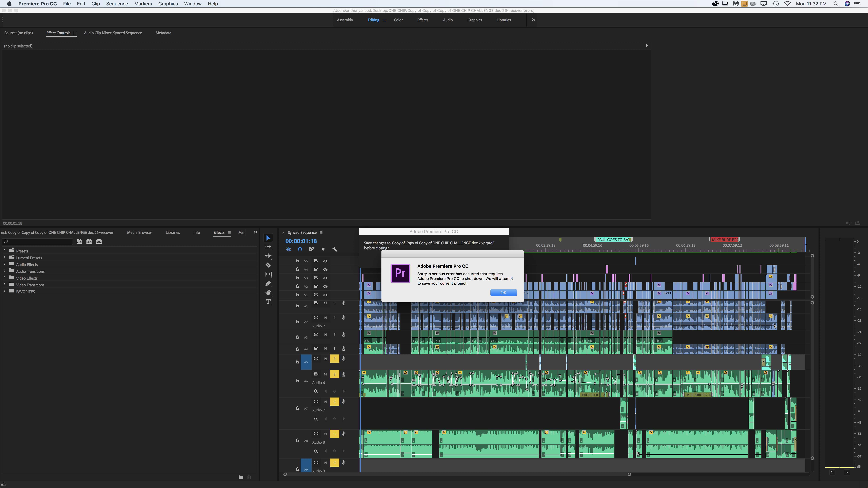
Task: Click the effects search field
Action: [38, 241]
